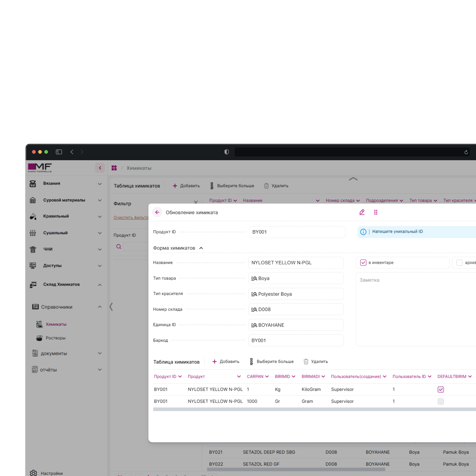Collapse filter panel with the left angle handle

click(111, 307)
